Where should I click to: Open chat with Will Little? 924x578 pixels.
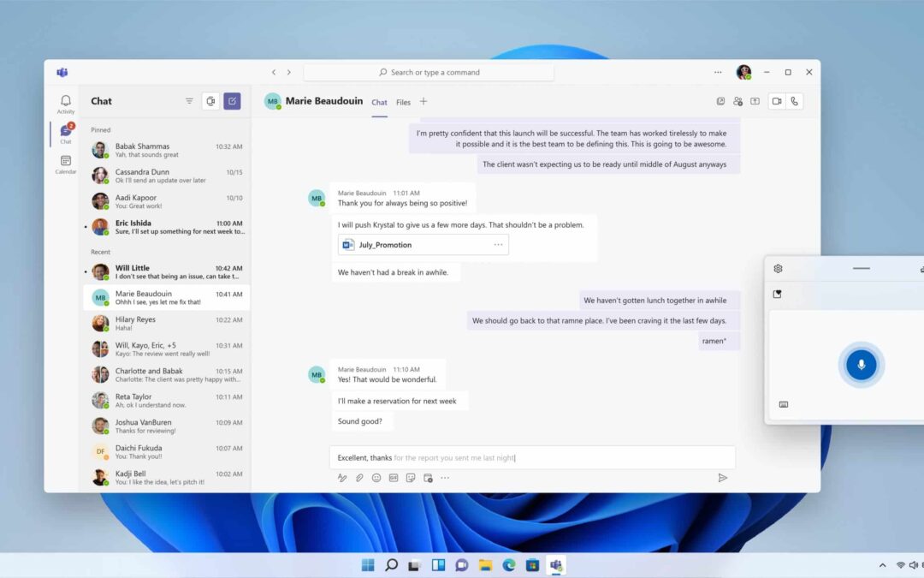click(x=167, y=272)
